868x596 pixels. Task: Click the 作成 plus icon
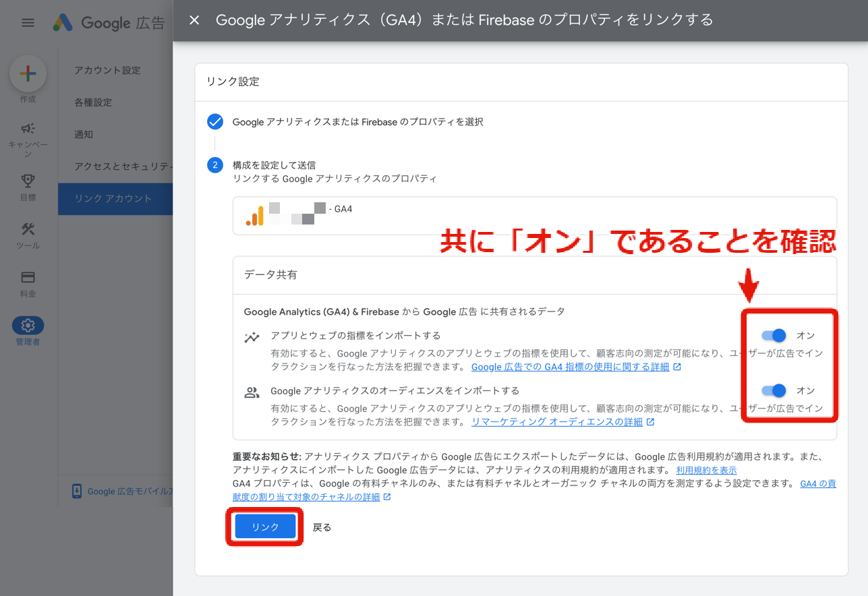[28, 74]
